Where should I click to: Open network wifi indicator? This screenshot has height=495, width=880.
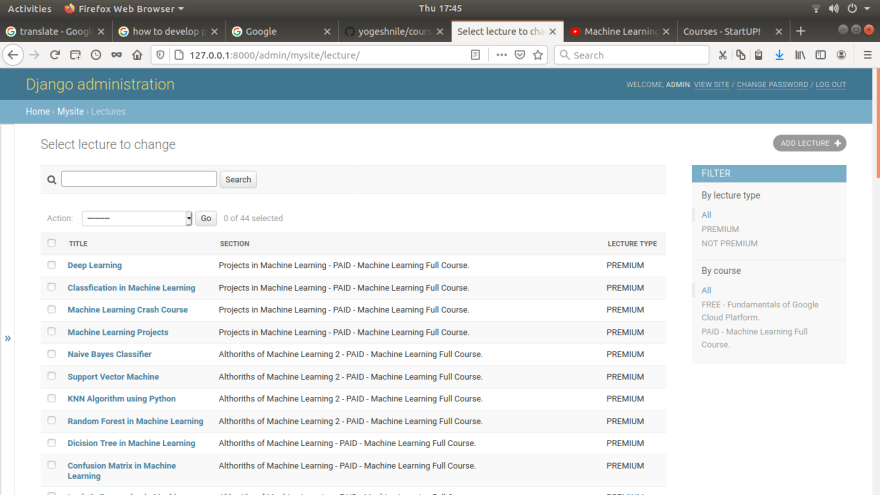pyautogui.click(x=816, y=8)
